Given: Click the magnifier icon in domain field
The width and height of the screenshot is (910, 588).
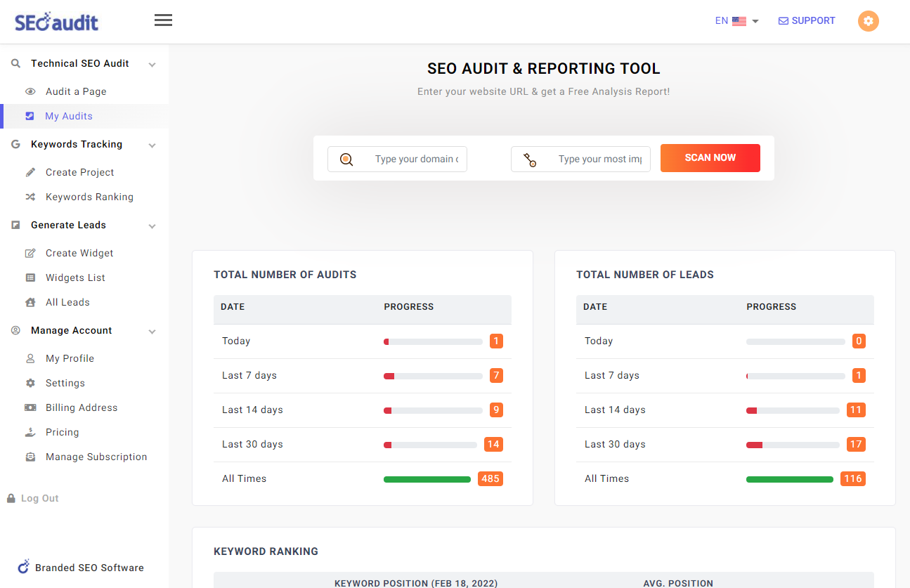Looking at the screenshot, I should pyautogui.click(x=346, y=159).
